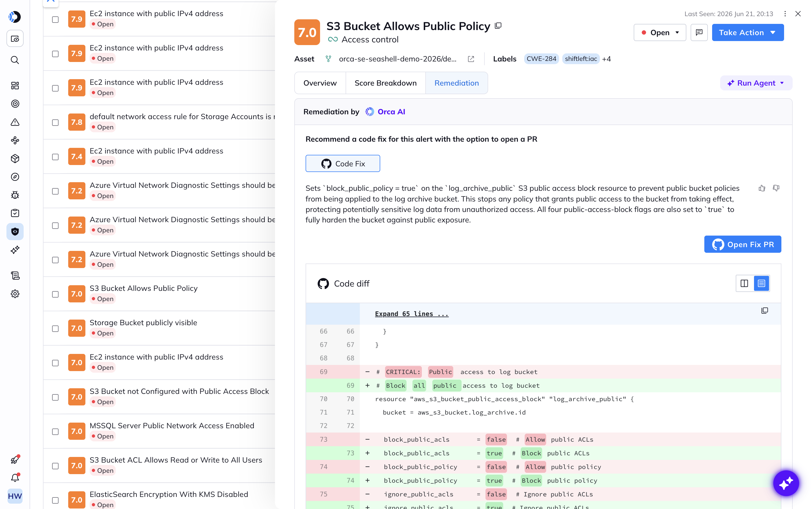Image resolution: width=812 pixels, height=509 pixels.
Task: Check the S3 Bucket Allows Public Policy row
Action: click(55, 294)
